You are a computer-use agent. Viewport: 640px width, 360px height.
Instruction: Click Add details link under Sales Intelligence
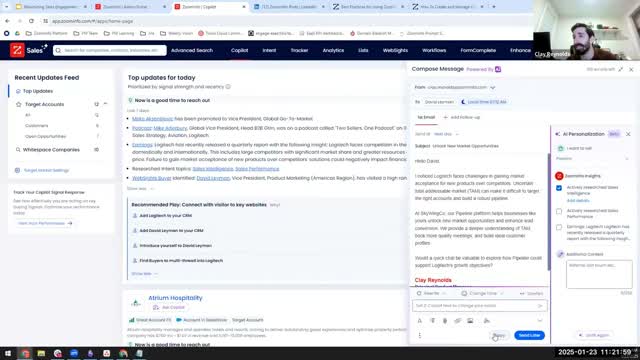578,200
